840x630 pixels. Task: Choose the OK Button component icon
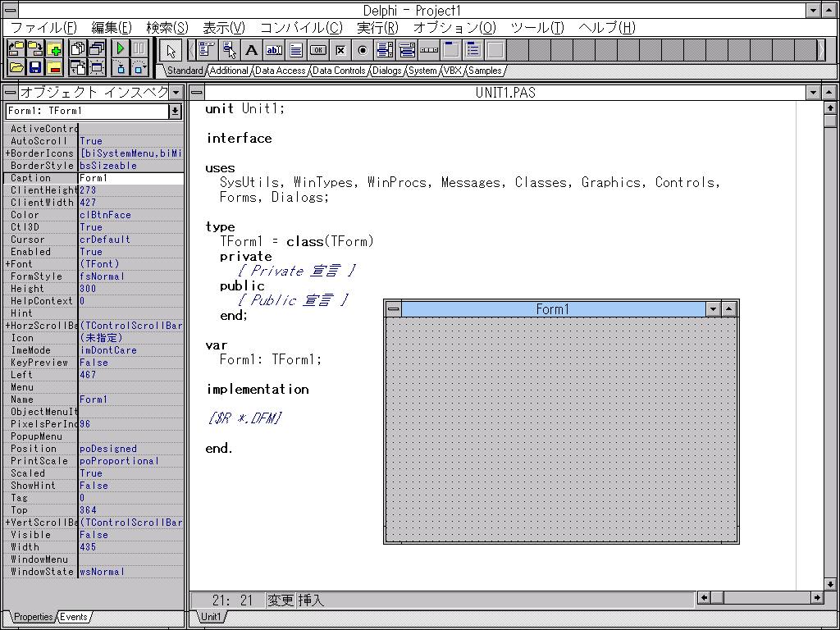click(x=318, y=50)
